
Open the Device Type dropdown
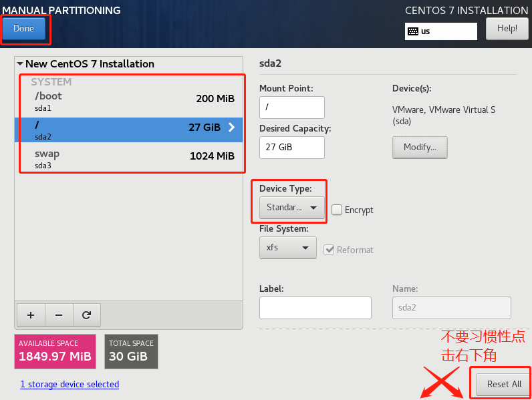pos(292,208)
